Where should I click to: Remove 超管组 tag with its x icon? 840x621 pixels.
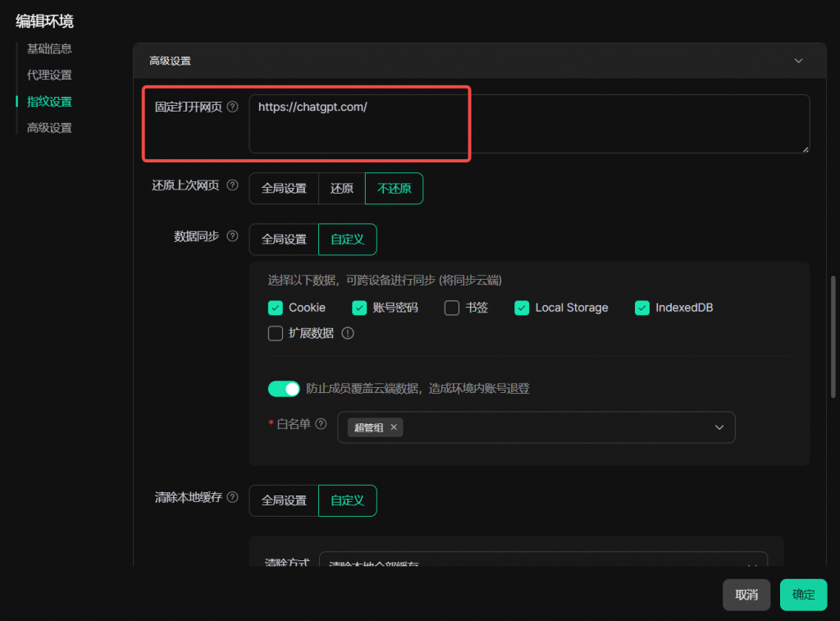[x=394, y=427]
